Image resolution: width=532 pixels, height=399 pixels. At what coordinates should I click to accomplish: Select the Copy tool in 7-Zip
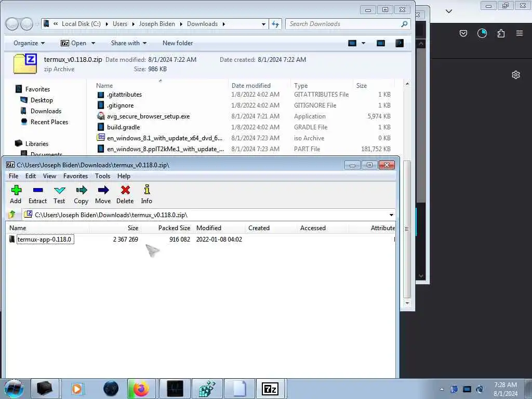coord(81,194)
